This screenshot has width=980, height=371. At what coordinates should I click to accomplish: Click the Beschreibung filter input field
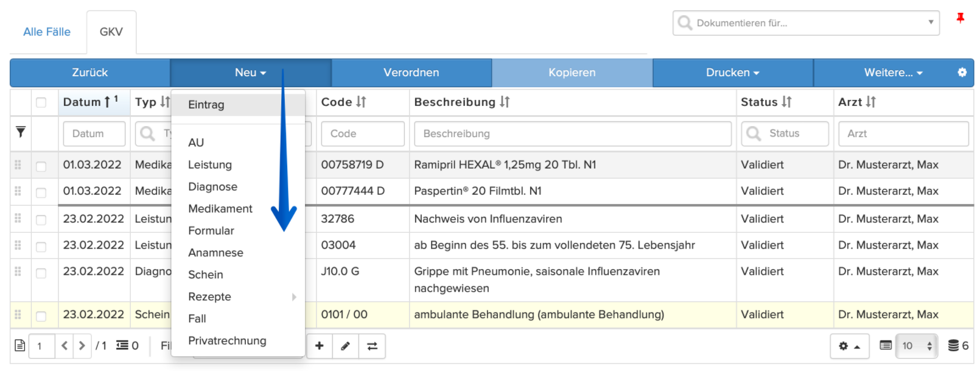[x=573, y=133]
